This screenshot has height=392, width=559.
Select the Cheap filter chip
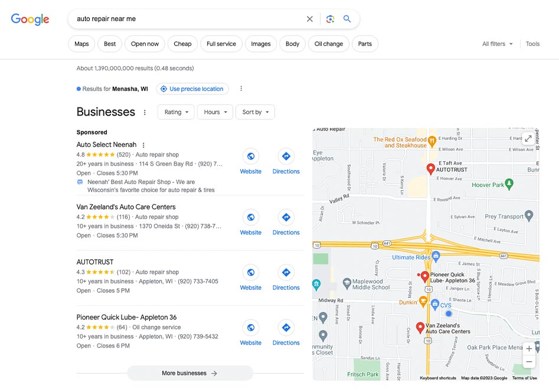point(182,44)
